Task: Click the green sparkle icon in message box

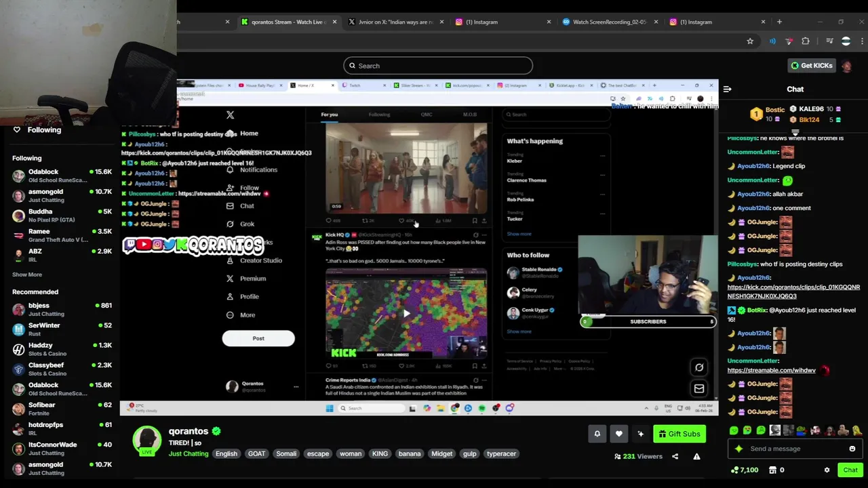Action: click(738, 449)
